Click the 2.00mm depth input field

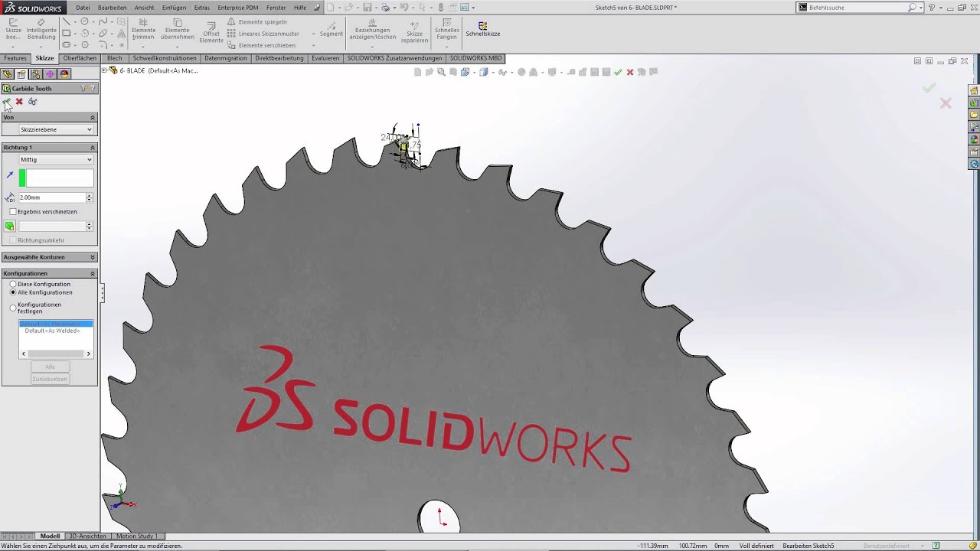[51, 197]
